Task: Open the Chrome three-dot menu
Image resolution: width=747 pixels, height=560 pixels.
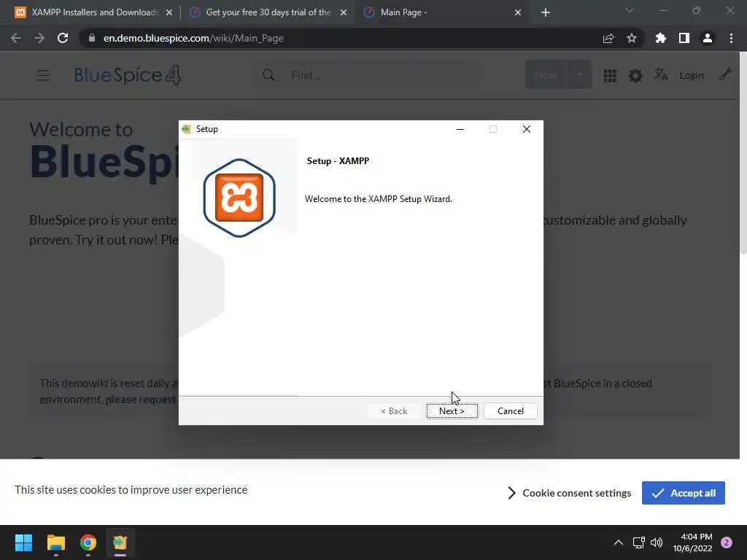Action: point(731,38)
